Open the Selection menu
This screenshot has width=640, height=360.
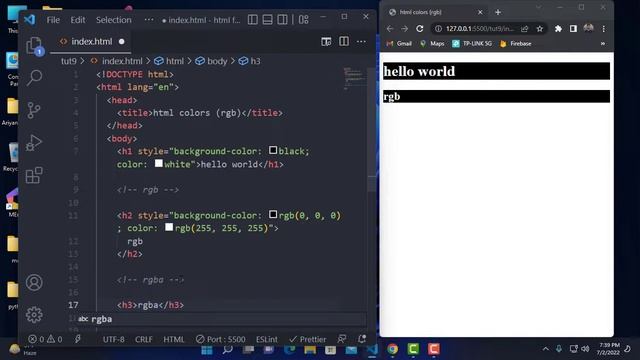(x=113, y=20)
